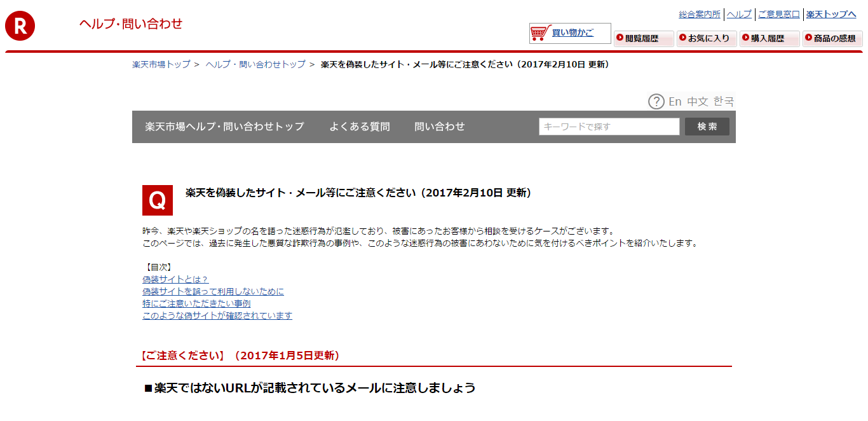The width and height of the screenshot is (868, 421).
Task: Click the 検索 search button
Action: click(x=707, y=127)
